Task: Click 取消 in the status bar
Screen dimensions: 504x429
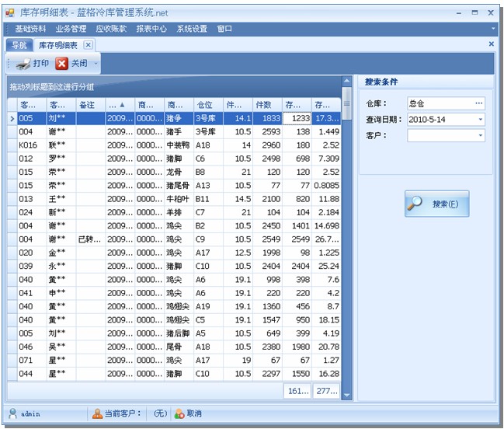Action: point(194,413)
